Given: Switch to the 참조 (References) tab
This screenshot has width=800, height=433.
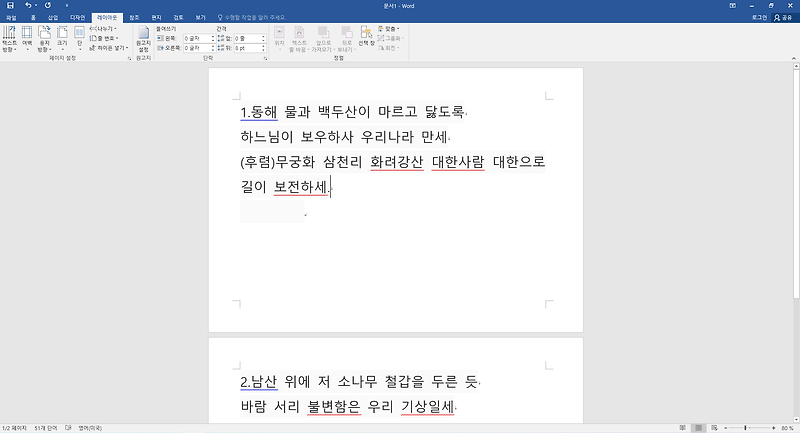Looking at the screenshot, I should [x=134, y=17].
